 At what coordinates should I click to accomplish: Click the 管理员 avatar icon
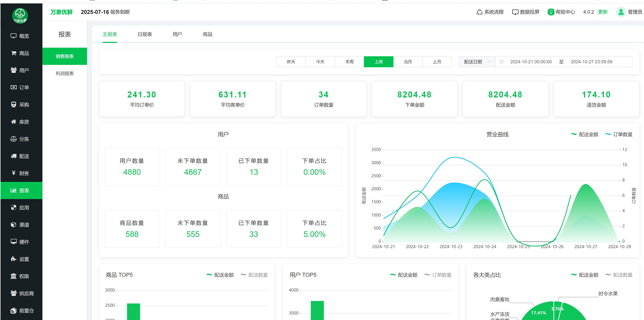pos(621,12)
